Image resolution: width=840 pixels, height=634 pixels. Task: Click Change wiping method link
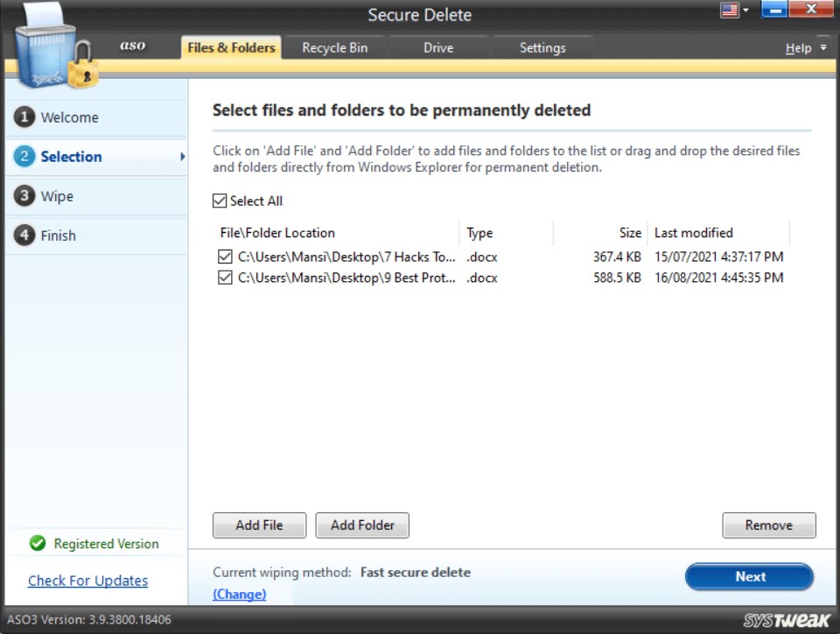click(x=239, y=595)
